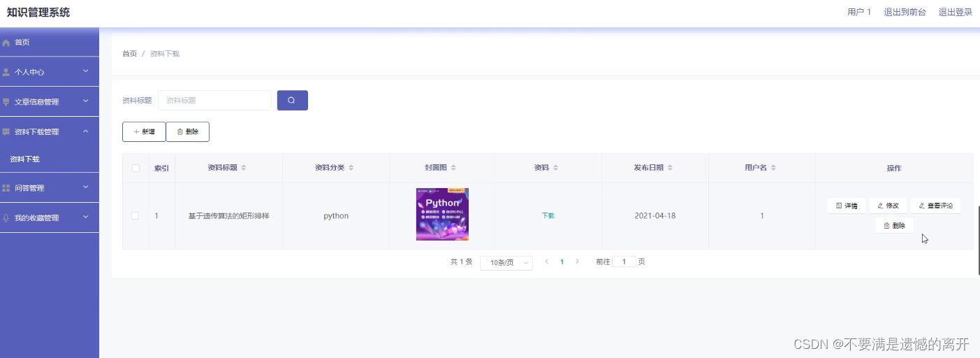Click the 资料标题 search input field
980x358 pixels.
point(215,100)
